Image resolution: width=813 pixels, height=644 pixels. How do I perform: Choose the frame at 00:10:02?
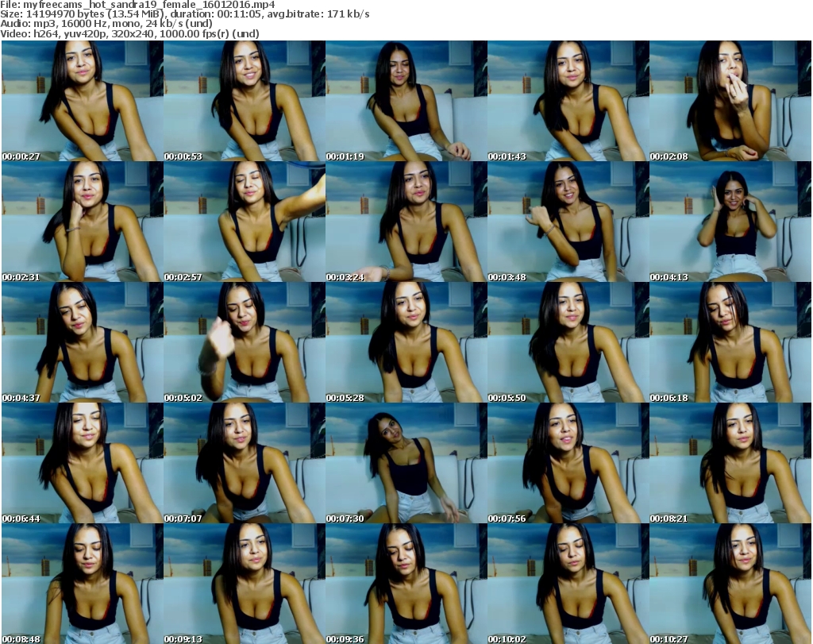click(x=568, y=584)
